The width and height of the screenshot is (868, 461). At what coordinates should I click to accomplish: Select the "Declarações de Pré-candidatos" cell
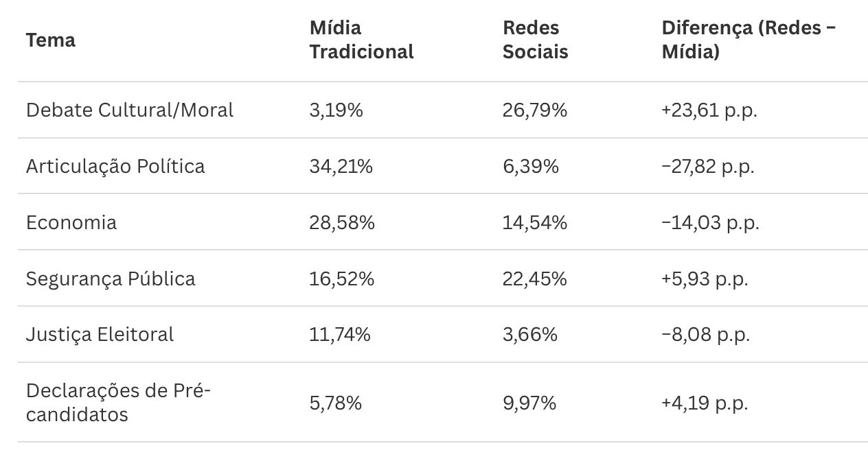pyautogui.click(x=118, y=402)
